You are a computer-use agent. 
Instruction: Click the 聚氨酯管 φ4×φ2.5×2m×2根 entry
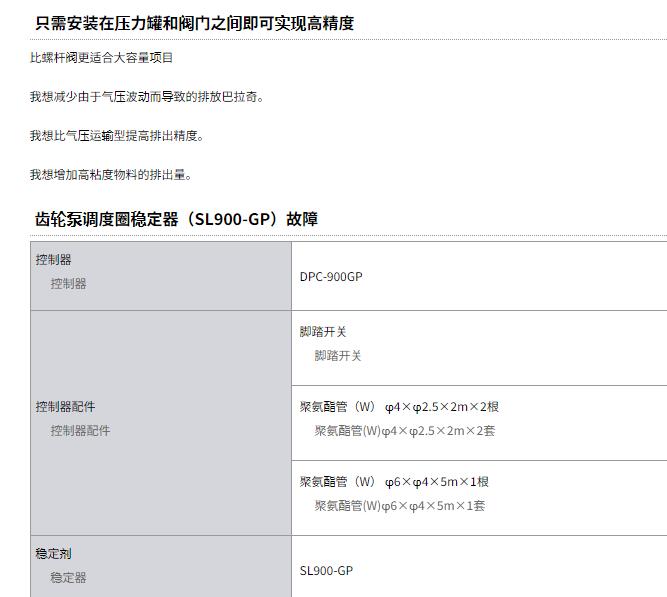point(399,407)
